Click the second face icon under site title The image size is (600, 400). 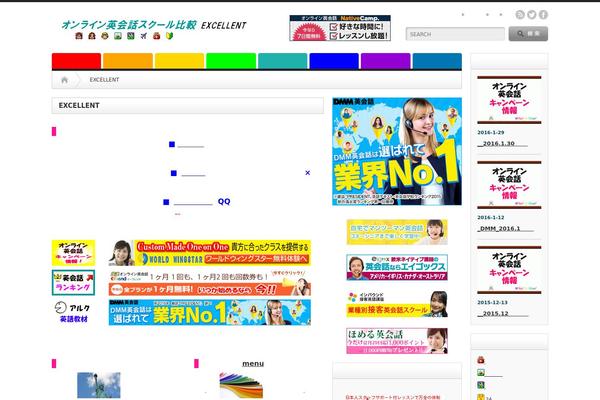pos(92,36)
